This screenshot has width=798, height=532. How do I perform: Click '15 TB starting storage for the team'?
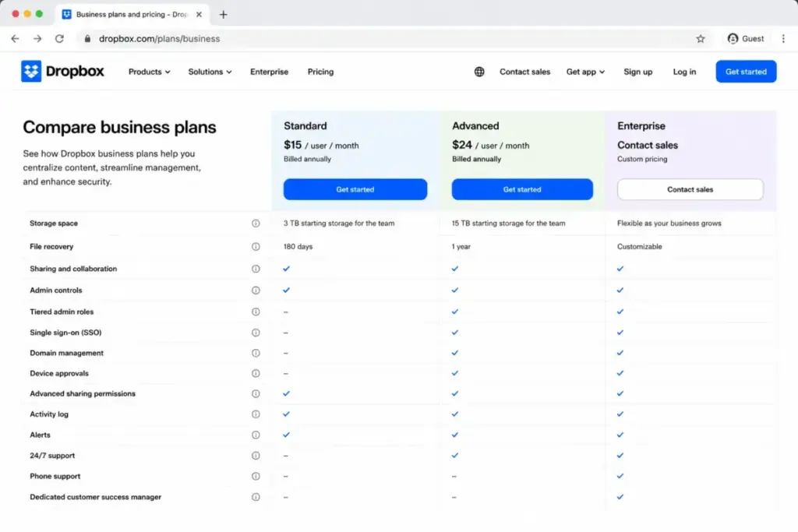pyautogui.click(x=508, y=224)
